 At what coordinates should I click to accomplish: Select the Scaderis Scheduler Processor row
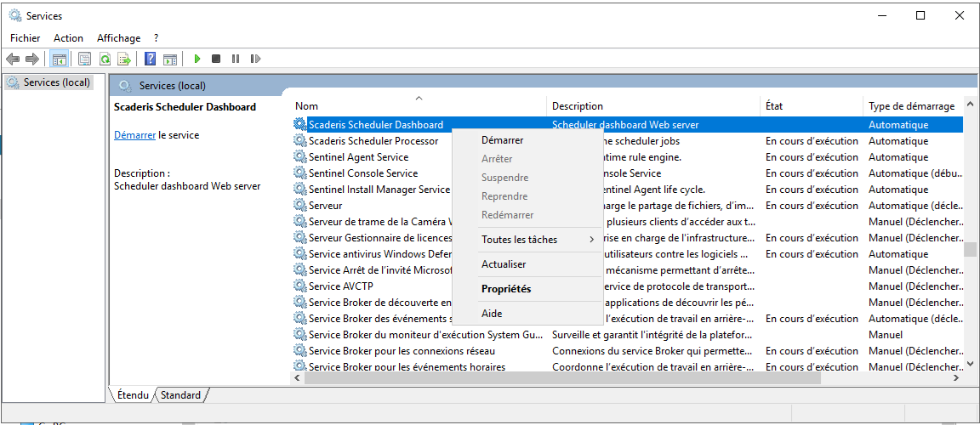click(x=628, y=140)
